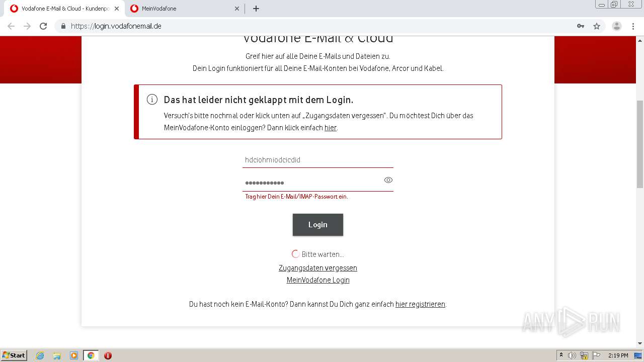Open the MeinVodafone Login link

(x=318, y=280)
